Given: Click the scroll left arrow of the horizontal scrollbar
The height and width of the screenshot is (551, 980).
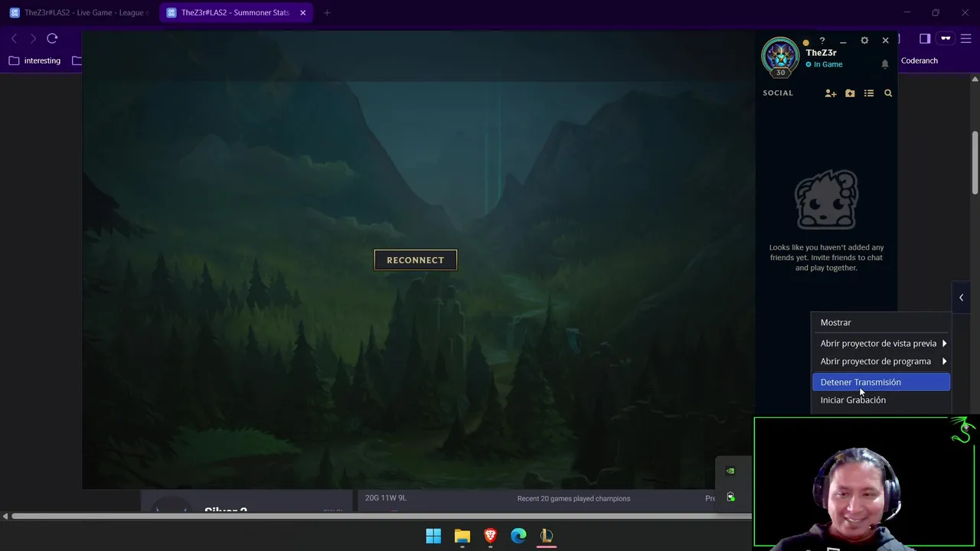Looking at the screenshot, I should point(5,516).
